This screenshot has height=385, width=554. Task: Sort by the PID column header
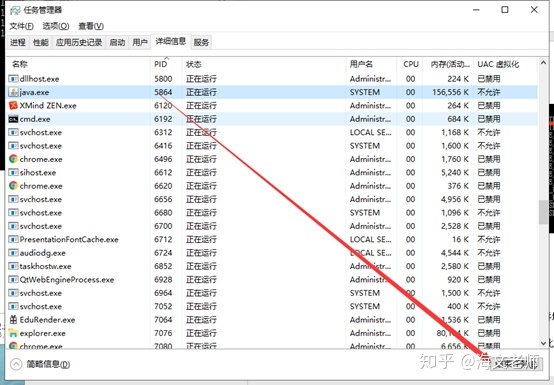pyautogui.click(x=161, y=64)
